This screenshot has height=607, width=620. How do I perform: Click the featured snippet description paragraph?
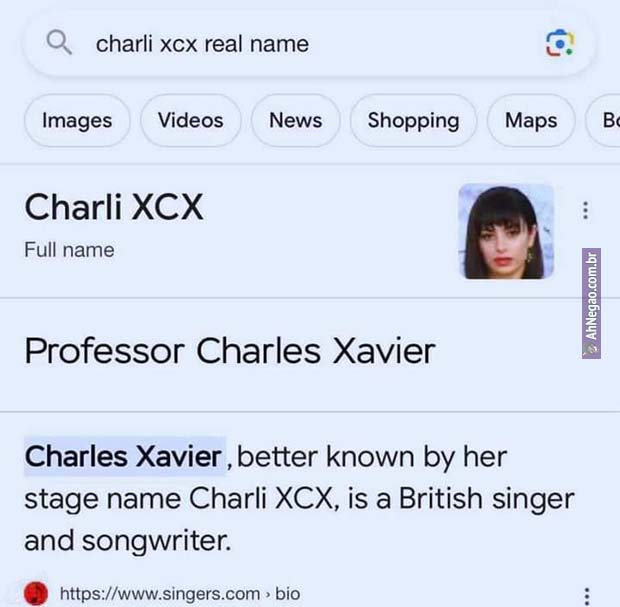[299, 498]
